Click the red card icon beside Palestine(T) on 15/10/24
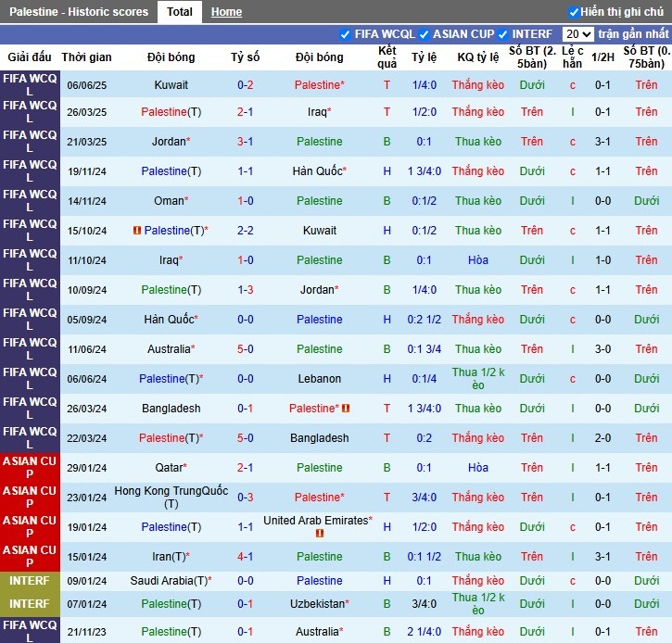The width and height of the screenshot is (672, 643). pos(137,231)
